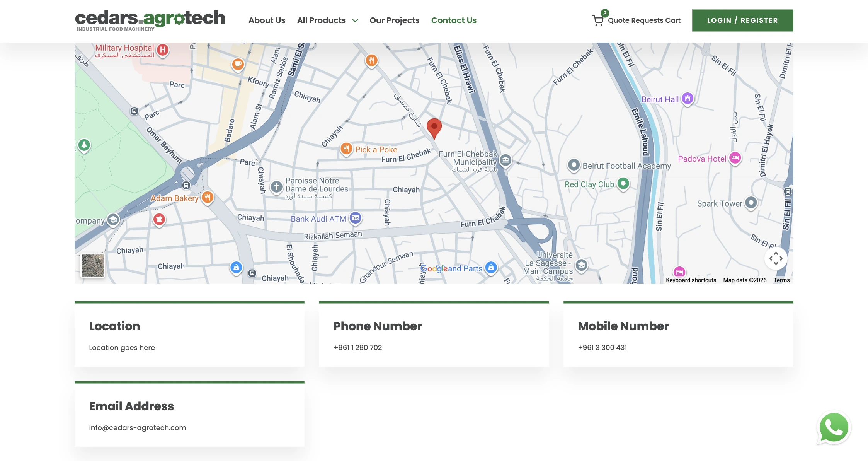Click the Company school marker icon
This screenshot has height=461, width=868.
(113, 220)
